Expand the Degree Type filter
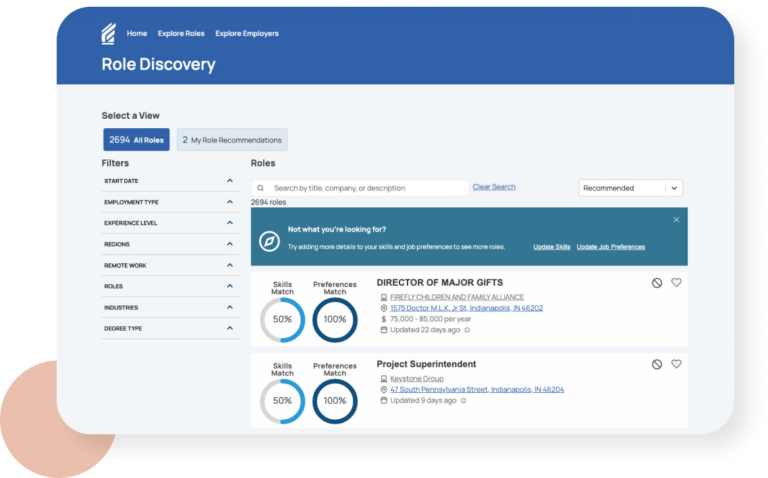The width and height of the screenshot is (768, 478). (229, 328)
